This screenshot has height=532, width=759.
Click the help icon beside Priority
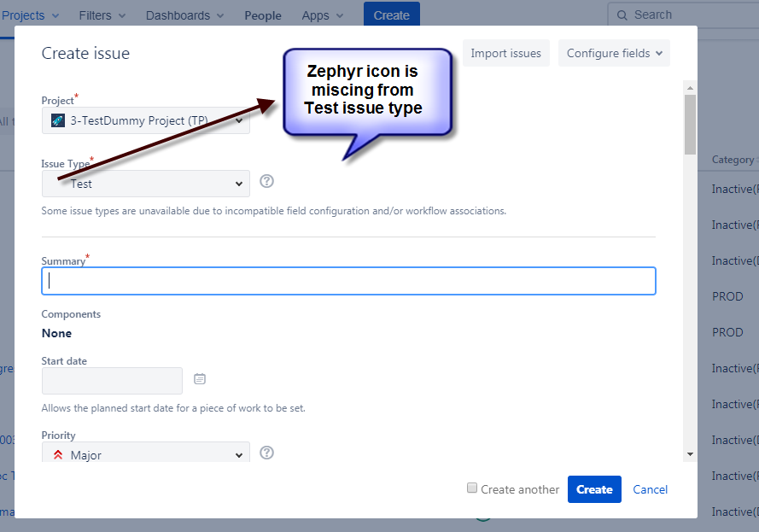tap(266, 453)
